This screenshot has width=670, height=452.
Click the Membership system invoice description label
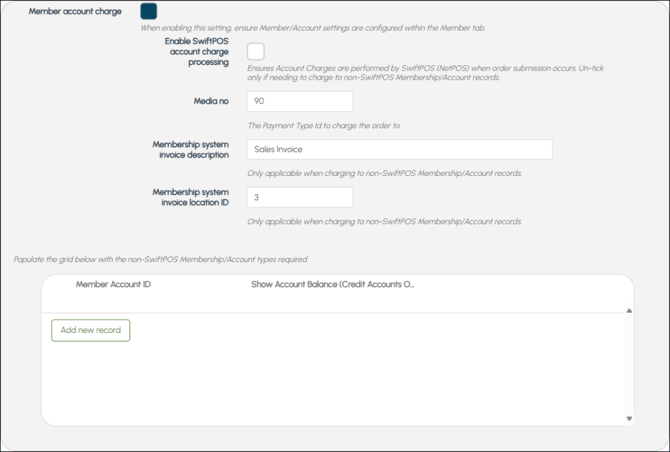click(x=190, y=149)
